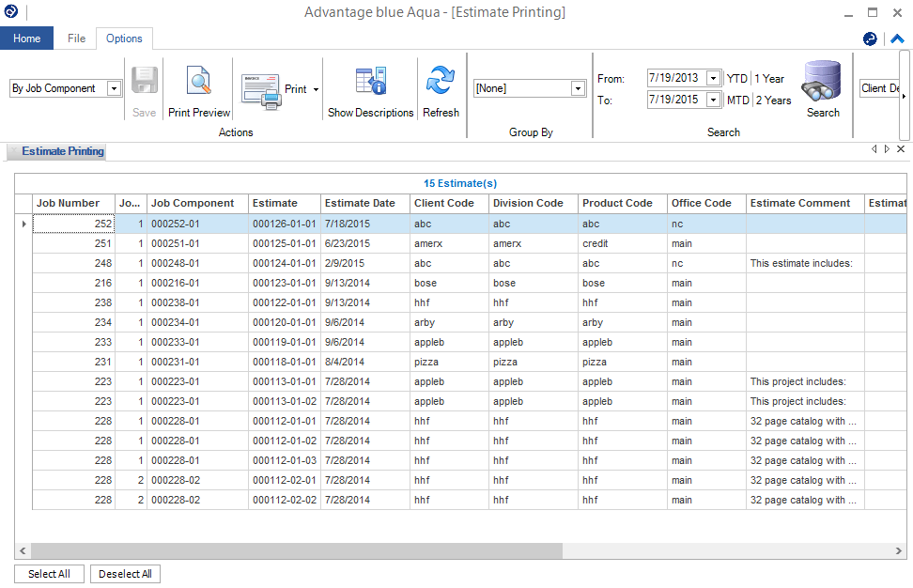
Task: Click the From date input field
Action: pyautogui.click(x=676, y=78)
